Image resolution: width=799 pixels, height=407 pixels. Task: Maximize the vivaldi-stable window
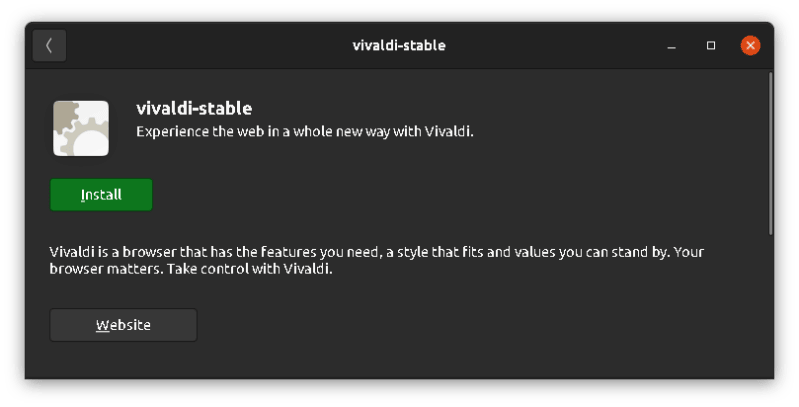pyautogui.click(x=711, y=46)
